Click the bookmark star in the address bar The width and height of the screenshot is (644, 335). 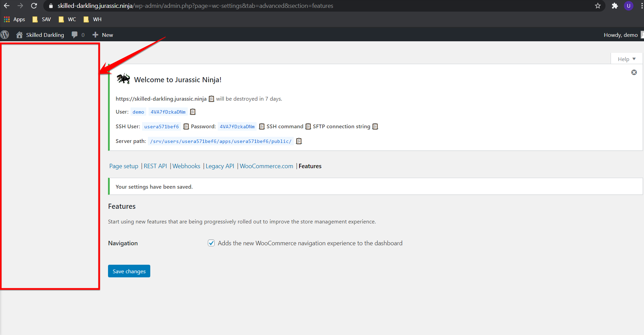pos(597,6)
